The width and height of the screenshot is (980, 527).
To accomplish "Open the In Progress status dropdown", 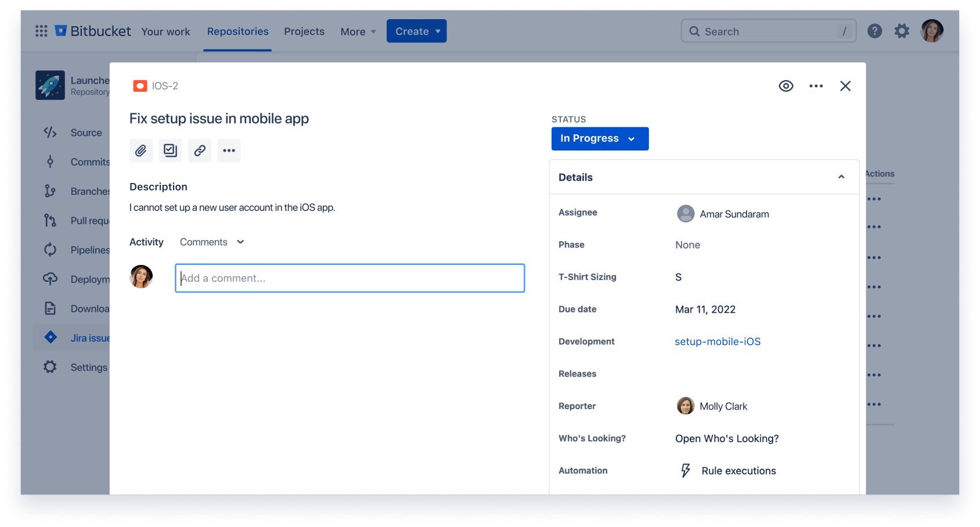I will [600, 138].
